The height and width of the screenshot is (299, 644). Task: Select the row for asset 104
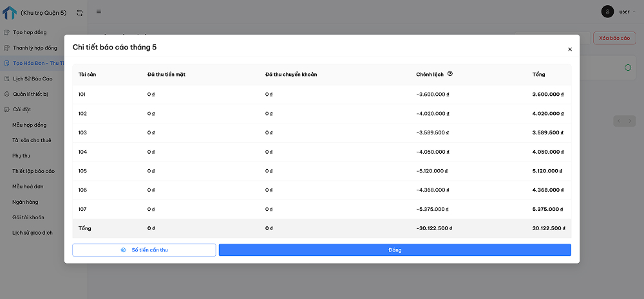click(321, 152)
